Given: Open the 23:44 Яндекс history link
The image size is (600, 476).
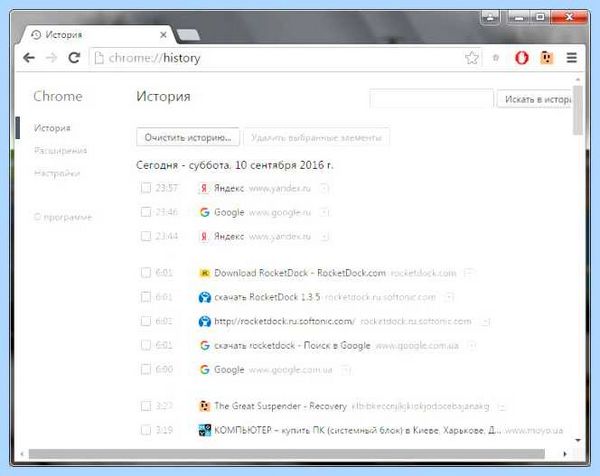Looking at the screenshot, I should 229,236.
